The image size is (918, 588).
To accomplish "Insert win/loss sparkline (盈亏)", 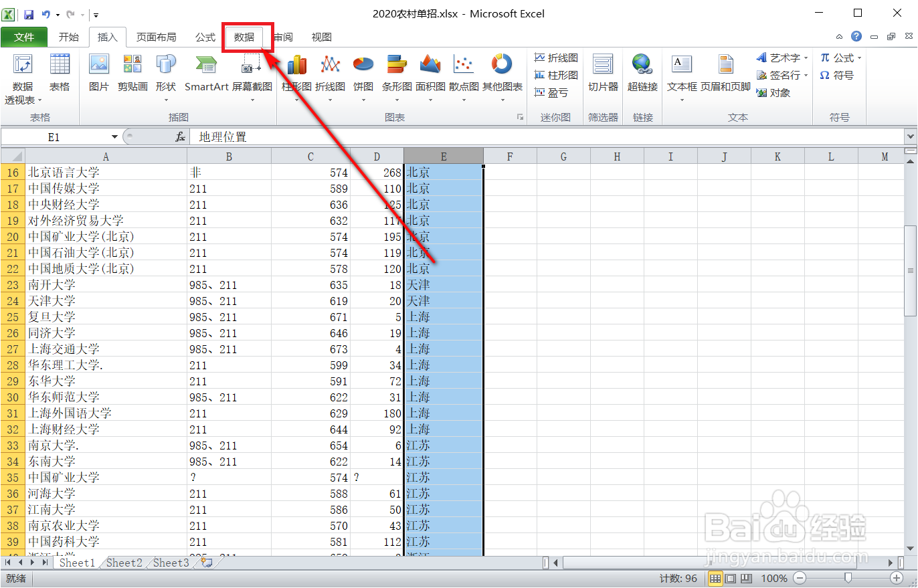I will click(x=551, y=93).
